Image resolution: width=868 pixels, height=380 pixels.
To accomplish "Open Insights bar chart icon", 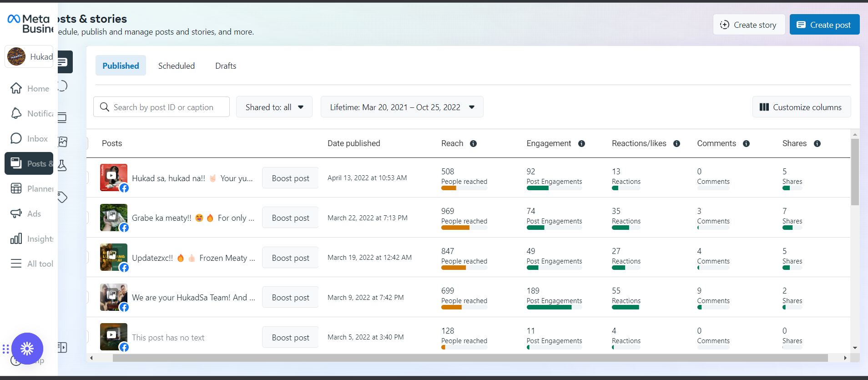I will 16,238.
